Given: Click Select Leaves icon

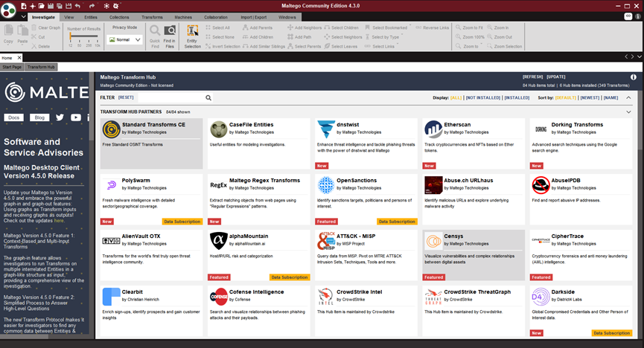Looking at the screenshot, I should (x=327, y=46).
